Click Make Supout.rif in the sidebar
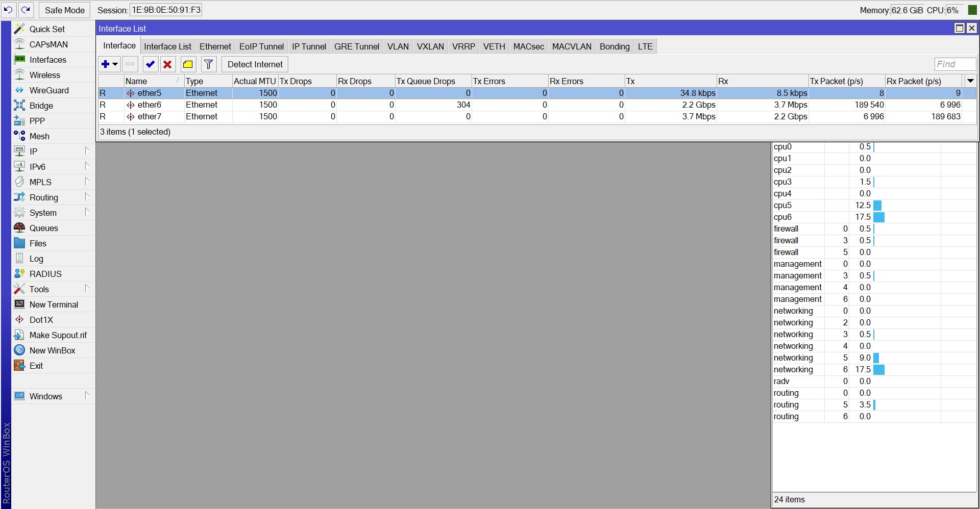This screenshot has height=509, width=980. point(58,335)
